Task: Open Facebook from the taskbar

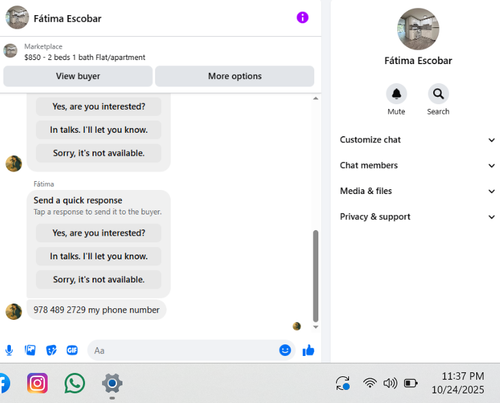Action: [4, 383]
